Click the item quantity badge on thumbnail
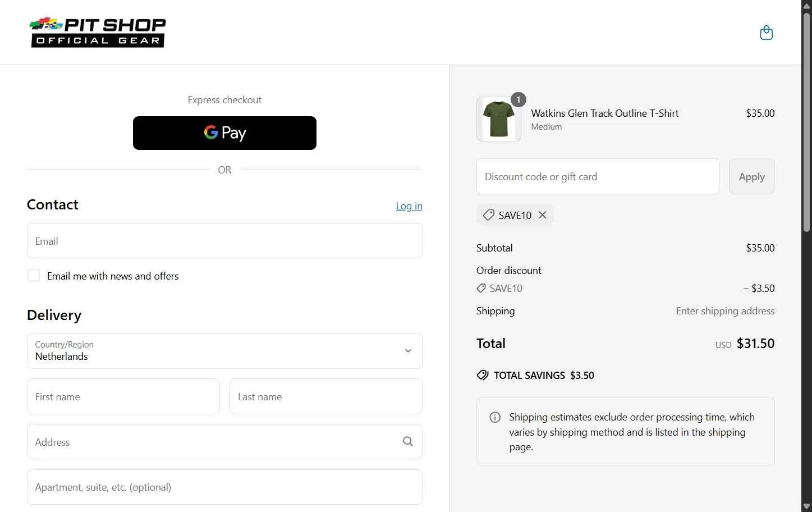The height and width of the screenshot is (512, 812). pyautogui.click(x=519, y=100)
